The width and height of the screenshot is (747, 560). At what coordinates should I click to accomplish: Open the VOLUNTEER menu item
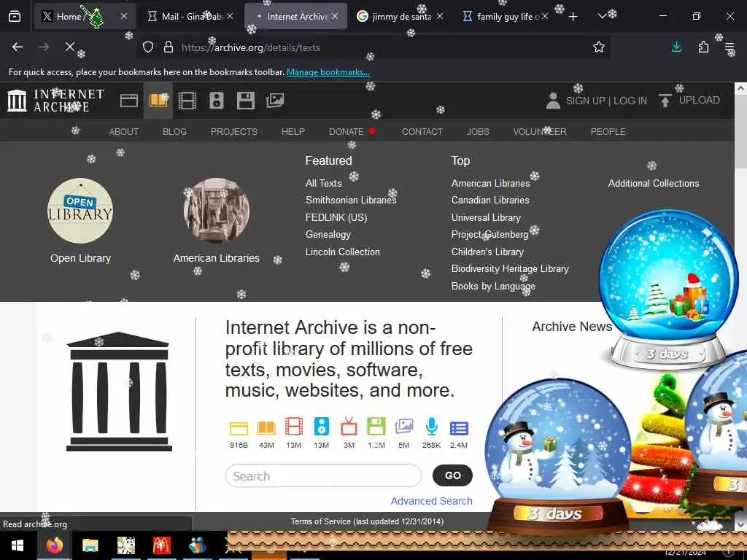click(x=540, y=132)
